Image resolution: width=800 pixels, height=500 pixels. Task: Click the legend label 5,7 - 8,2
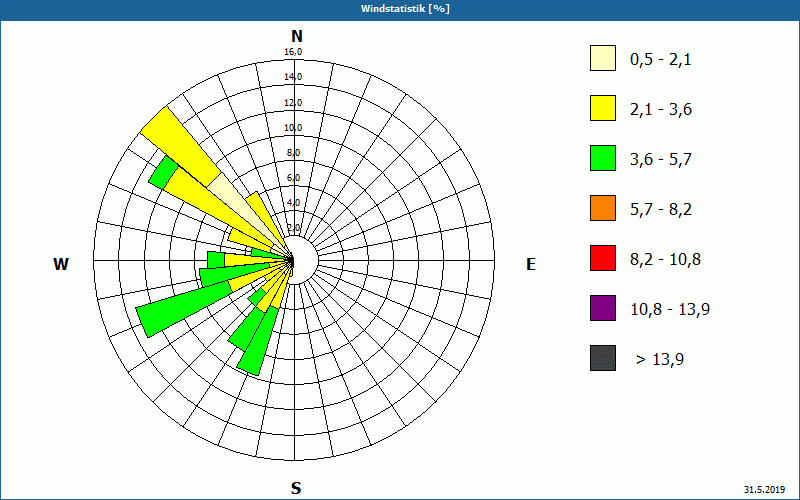coord(661,210)
